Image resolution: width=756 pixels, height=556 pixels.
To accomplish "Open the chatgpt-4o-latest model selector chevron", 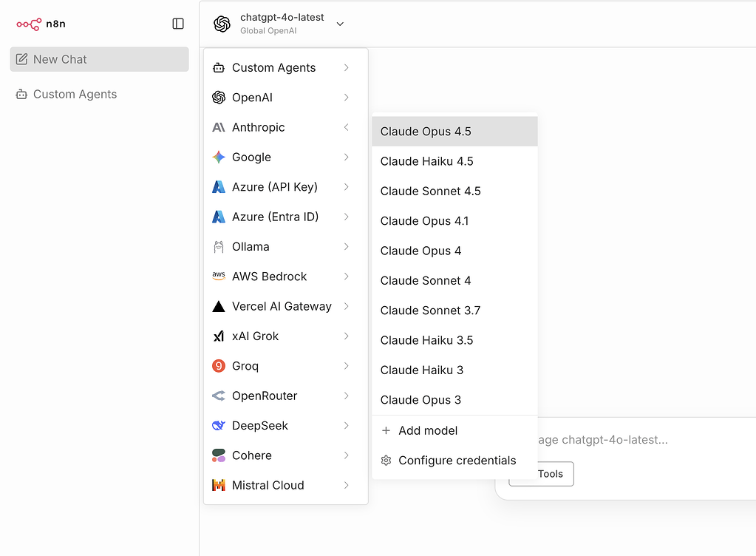I will click(340, 24).
